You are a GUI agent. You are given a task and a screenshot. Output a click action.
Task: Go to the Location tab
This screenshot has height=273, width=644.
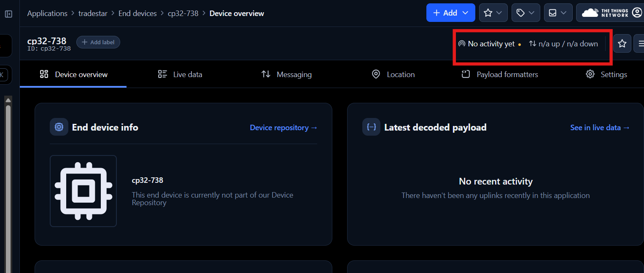393,75
